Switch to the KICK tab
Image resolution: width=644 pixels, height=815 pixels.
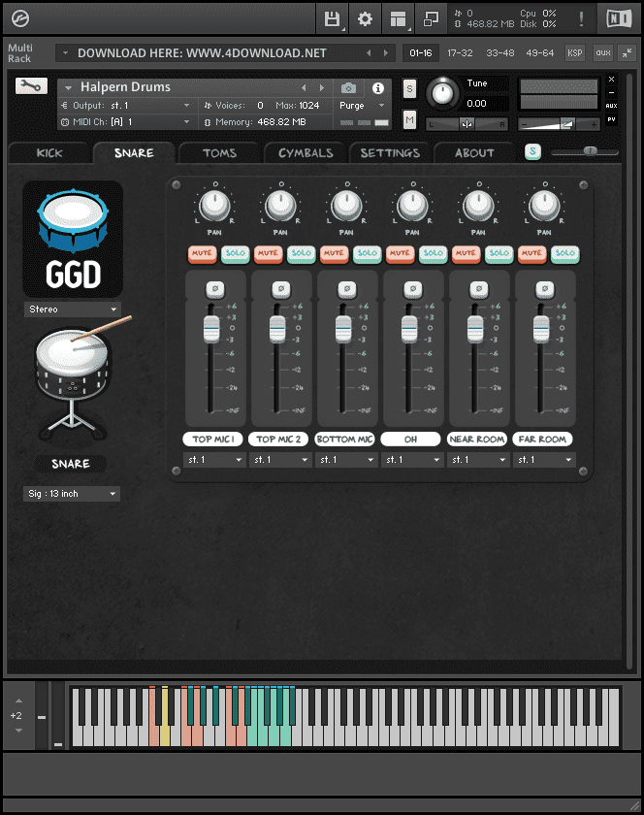49,153
